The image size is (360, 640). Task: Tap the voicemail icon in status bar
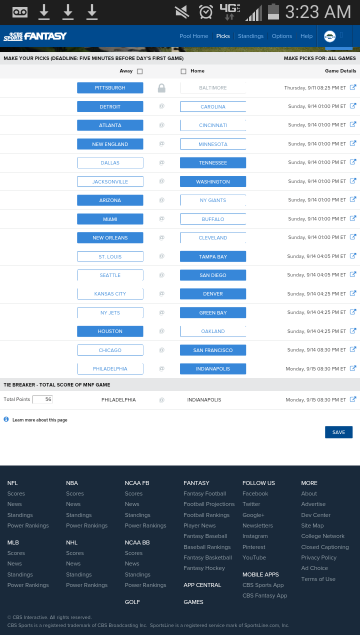pos(20,12)
